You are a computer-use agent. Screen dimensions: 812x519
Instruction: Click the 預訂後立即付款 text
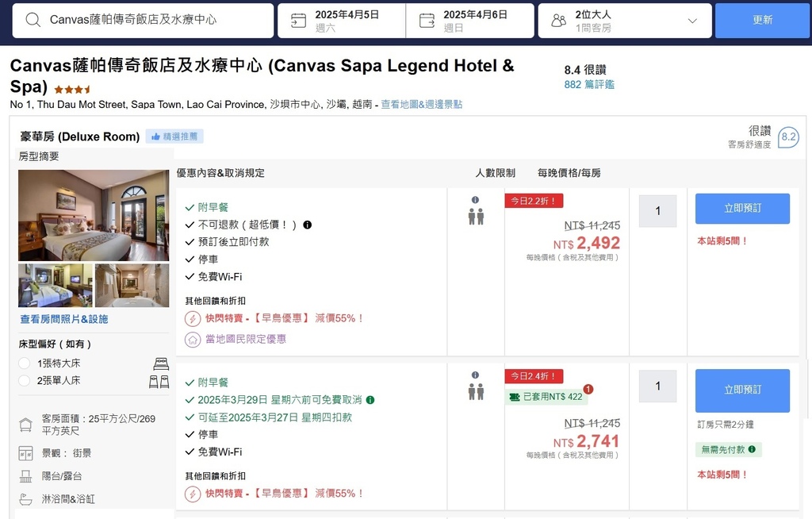pos(234,242)
